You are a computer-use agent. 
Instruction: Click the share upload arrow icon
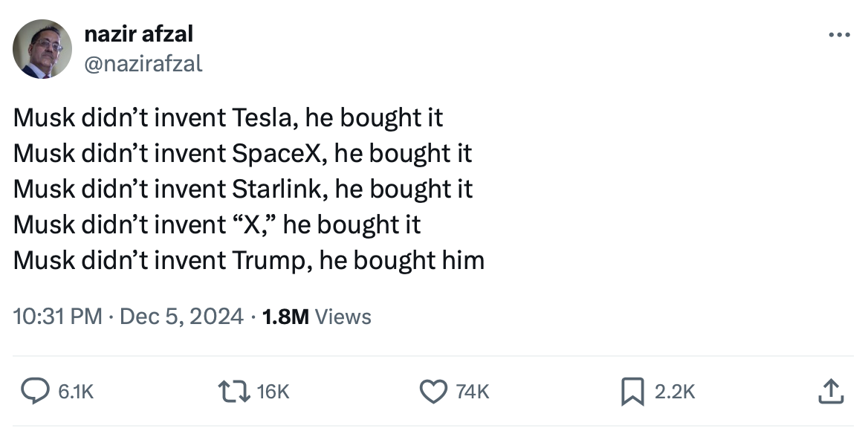pyautogui.click(x=830, y=391)
